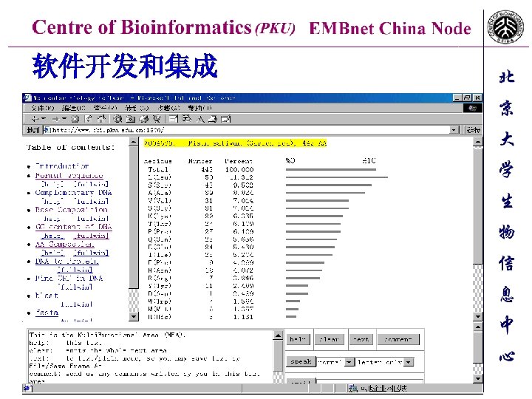Open the Format sequence link
532x399 pixels.
coord(69,175)
